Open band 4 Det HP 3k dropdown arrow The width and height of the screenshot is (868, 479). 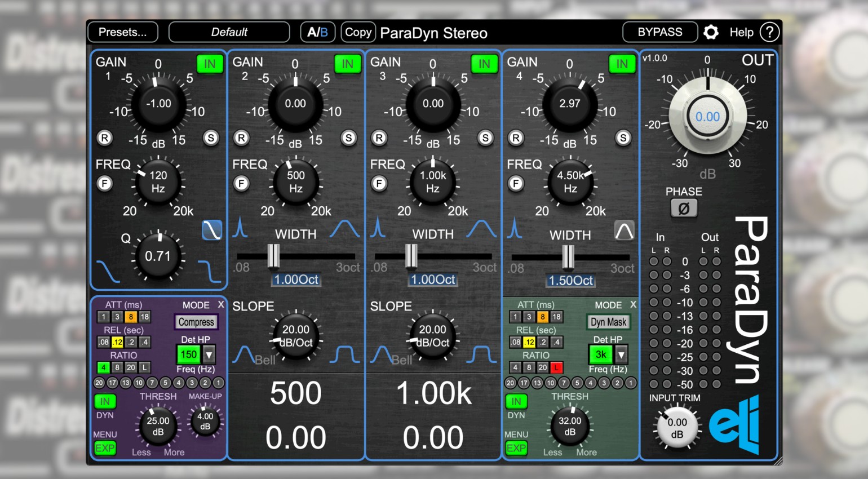click(x=621, y=354)
